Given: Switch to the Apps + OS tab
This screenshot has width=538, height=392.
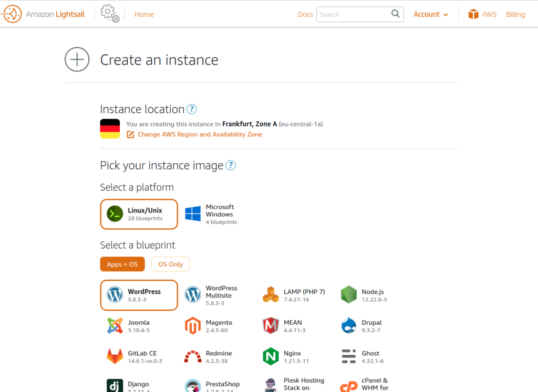Looking at the screenshot, I should tap(122, 264).
